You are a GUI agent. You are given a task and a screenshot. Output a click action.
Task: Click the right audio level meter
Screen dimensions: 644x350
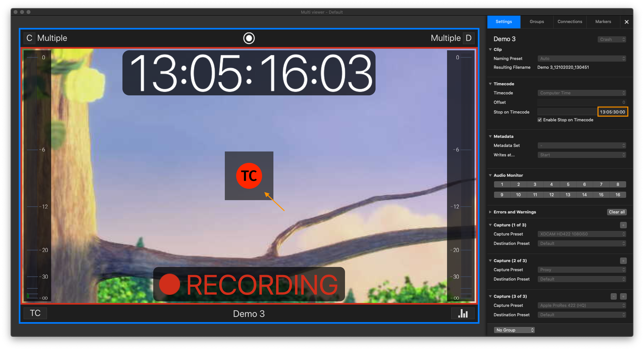461,176
